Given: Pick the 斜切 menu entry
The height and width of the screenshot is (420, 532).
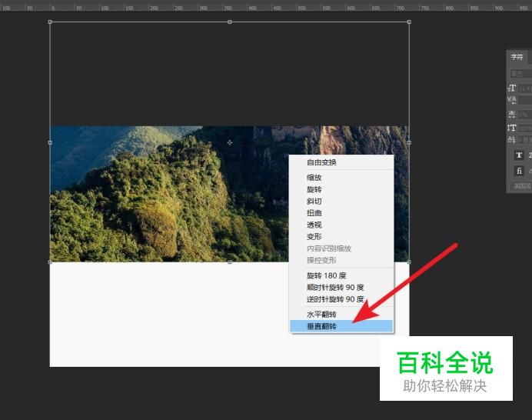Looking at the screenshot, I should click(x=341, y=202).
